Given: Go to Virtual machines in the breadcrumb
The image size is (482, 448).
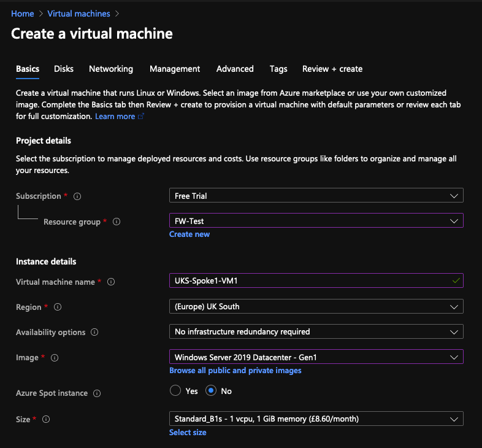Looking at the screenshot, I should [x=78, y=14].
